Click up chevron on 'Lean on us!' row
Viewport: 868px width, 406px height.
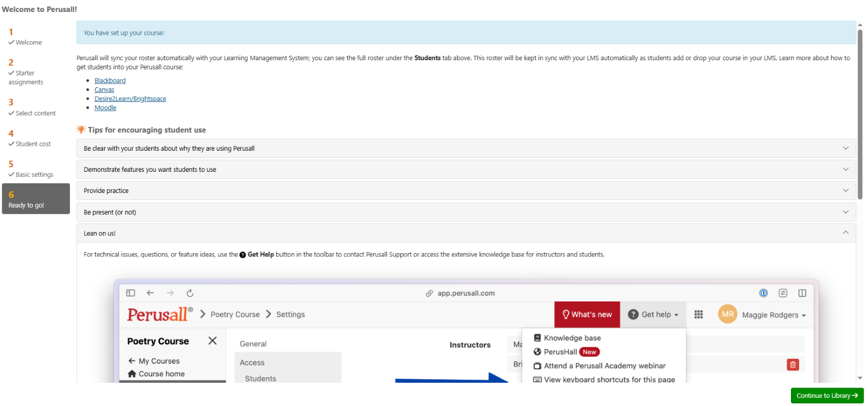click(845, 233)
